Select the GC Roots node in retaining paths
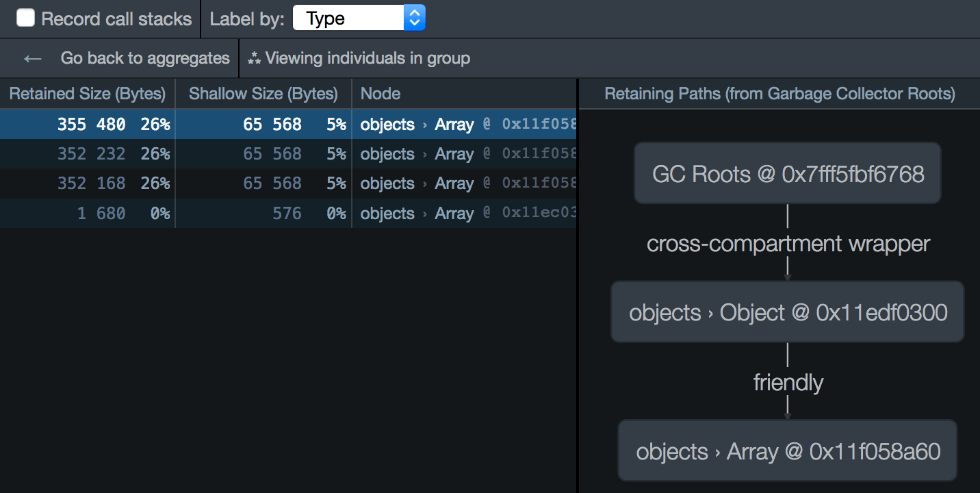This screenshot has width=980, height=493. (787, 173)
